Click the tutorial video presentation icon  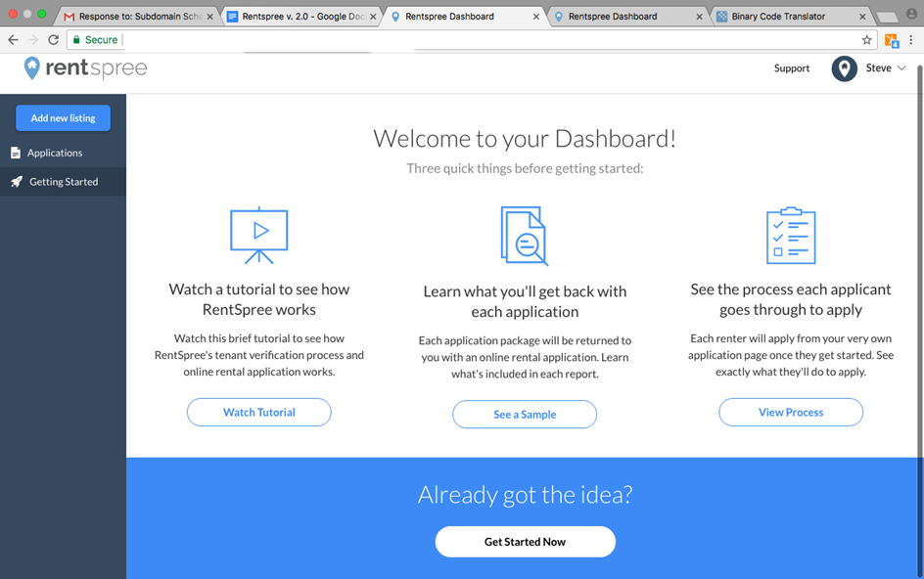(258, 235)
